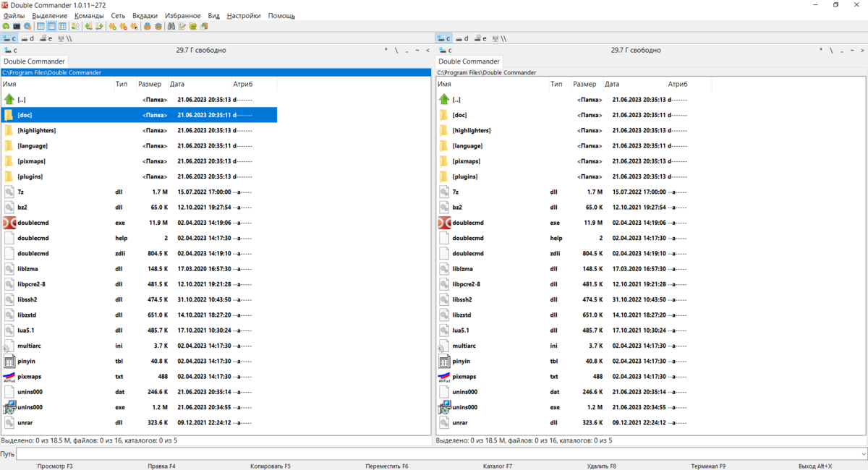Open the Вкладки menu
Viewport: 868px width, 470px height.
point(145,15)
